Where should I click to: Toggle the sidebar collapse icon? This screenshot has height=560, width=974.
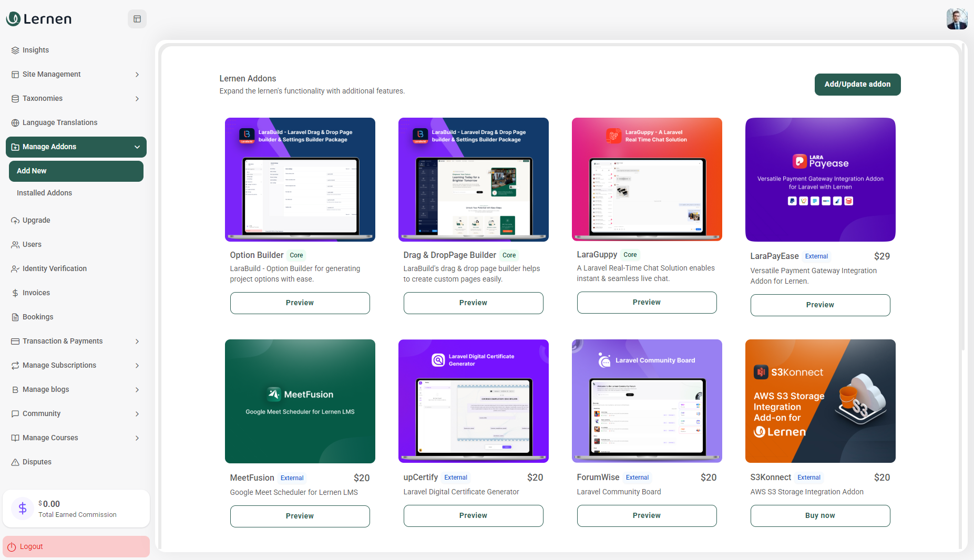[x=137, y=19]
